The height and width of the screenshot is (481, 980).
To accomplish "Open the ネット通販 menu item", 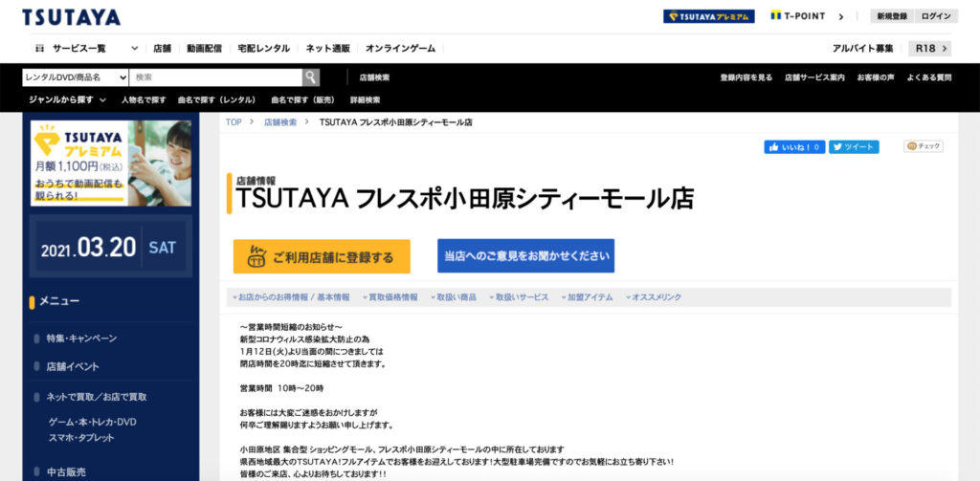I will [327, 48].
